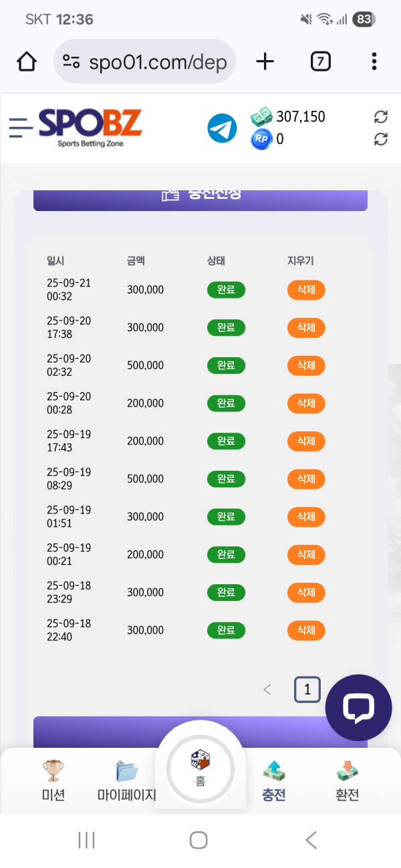
Task: Open the 환전 tab
Action: click(347, 781)
